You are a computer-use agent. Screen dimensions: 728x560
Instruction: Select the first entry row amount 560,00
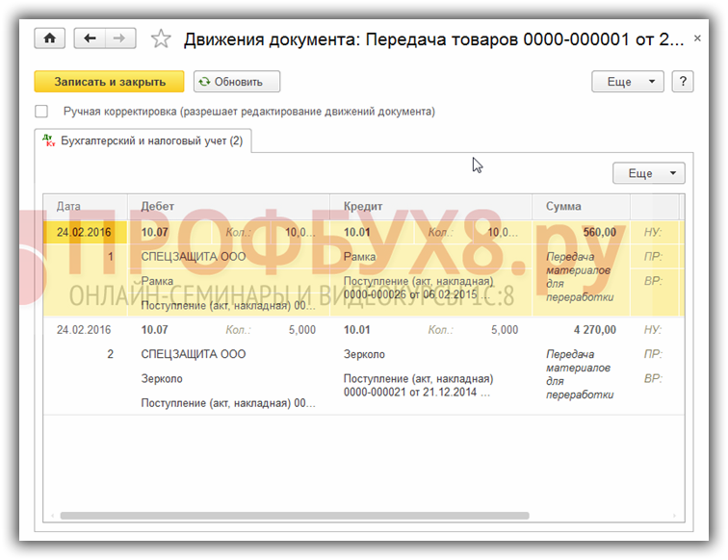[598, 233]
